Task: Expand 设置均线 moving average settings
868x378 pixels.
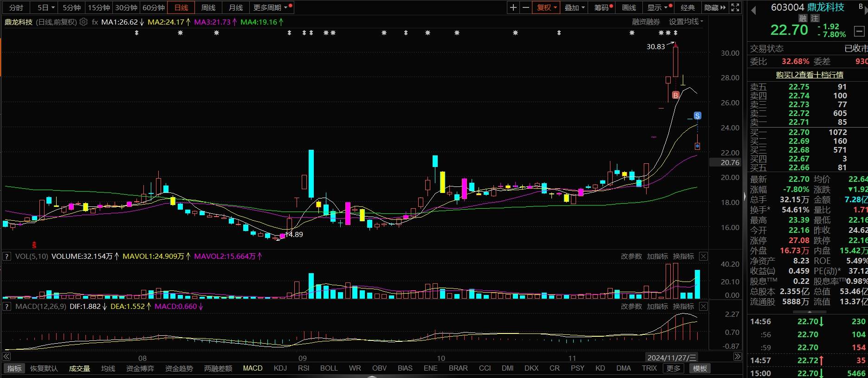Action: coord(686,22)
